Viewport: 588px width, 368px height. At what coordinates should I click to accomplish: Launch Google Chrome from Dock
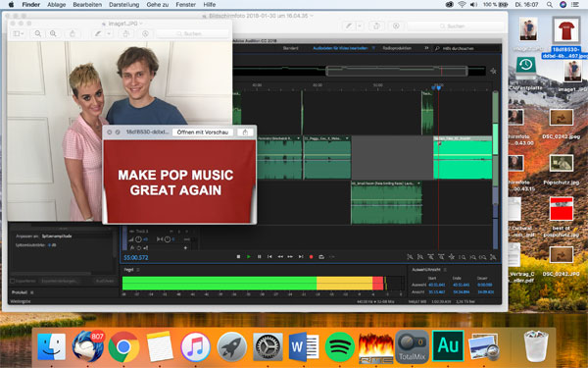[123, 347]
